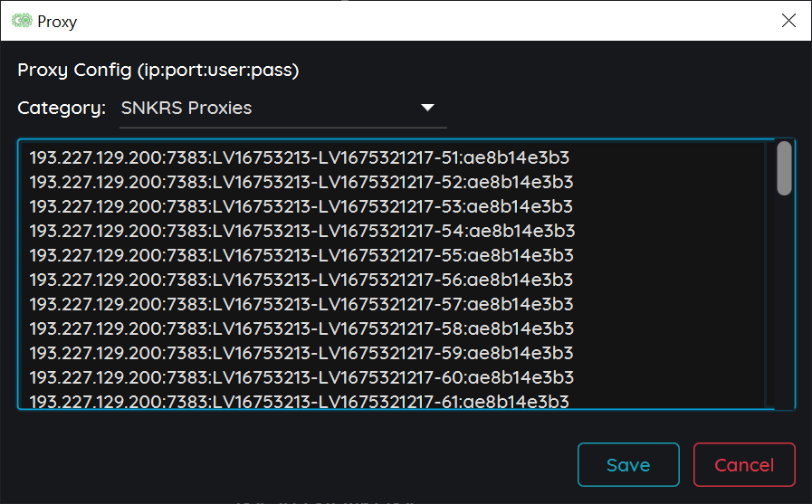Select the SNKRS Proxies category field
Screen dimensions: 812x504
[282, 109]
